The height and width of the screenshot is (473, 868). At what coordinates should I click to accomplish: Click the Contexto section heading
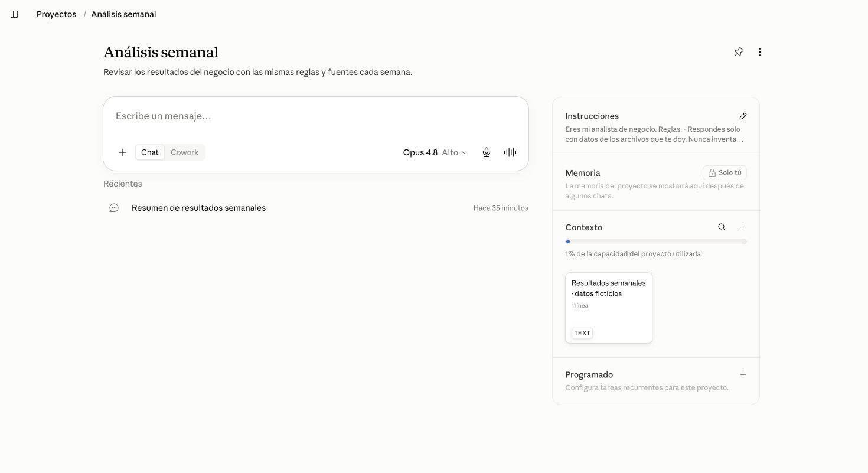tap(584, 227)
